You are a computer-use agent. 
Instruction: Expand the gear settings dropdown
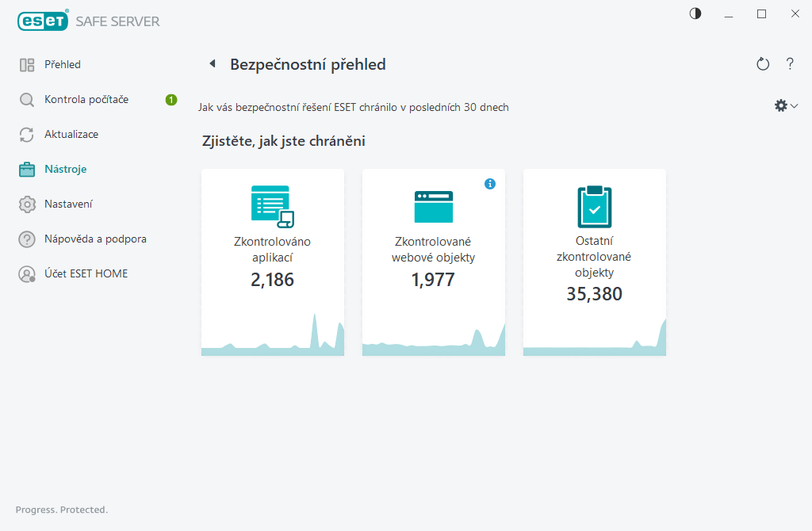coord(785,105)
